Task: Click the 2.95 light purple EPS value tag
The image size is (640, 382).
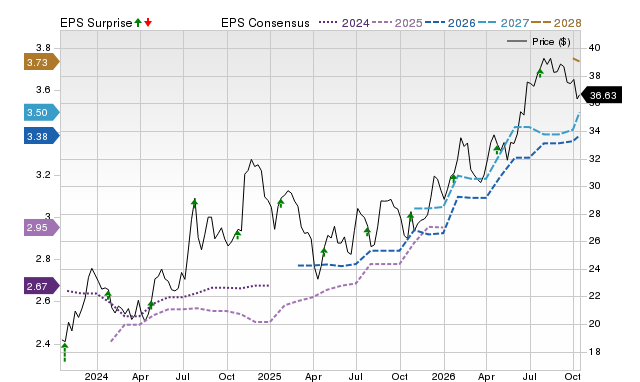Action: 42,227
